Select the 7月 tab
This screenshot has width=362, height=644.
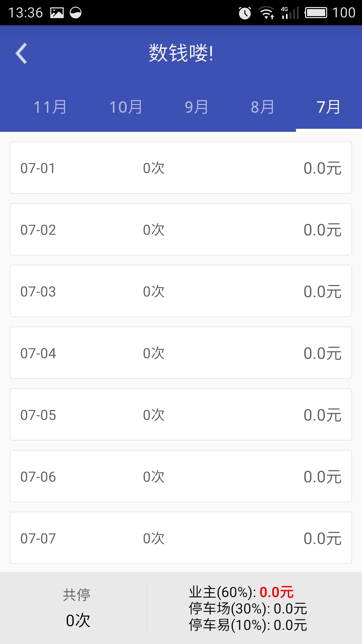pos(328,107)
